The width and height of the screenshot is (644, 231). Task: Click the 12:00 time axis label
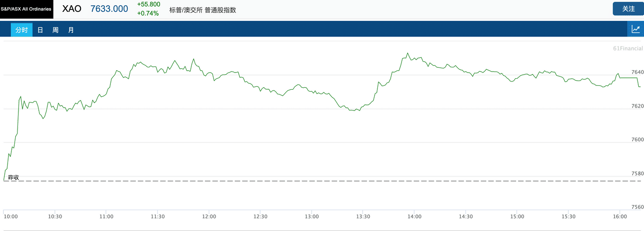209,216
